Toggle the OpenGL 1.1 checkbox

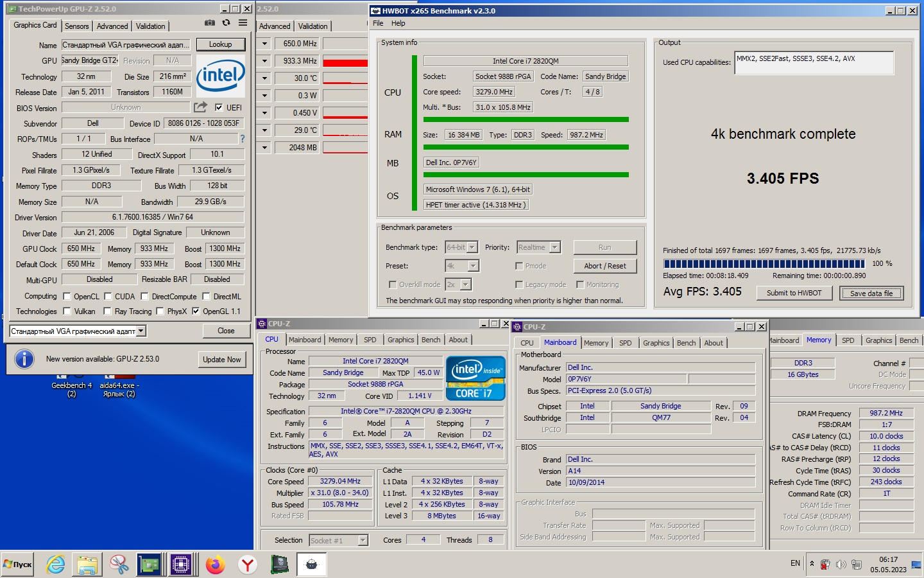pyautogui.click(x=196, y=311)
